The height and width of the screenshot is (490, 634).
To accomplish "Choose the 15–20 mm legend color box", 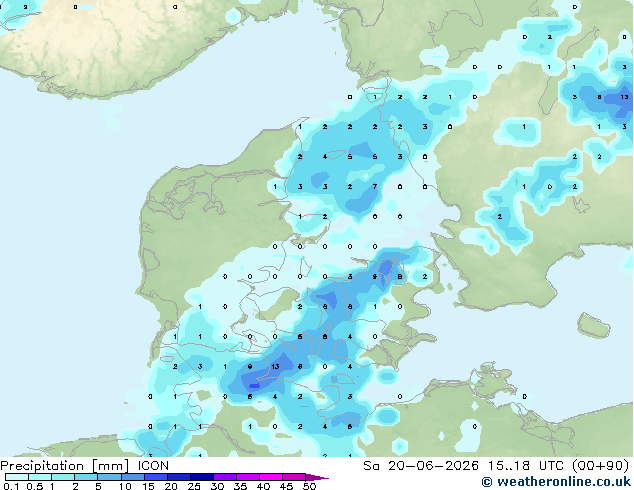I will point(155,477).
